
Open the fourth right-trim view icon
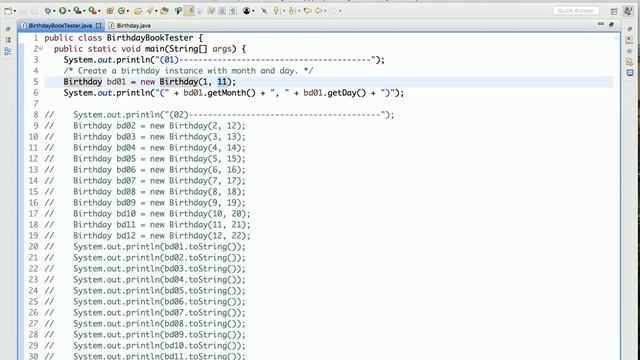pos(630,62)
